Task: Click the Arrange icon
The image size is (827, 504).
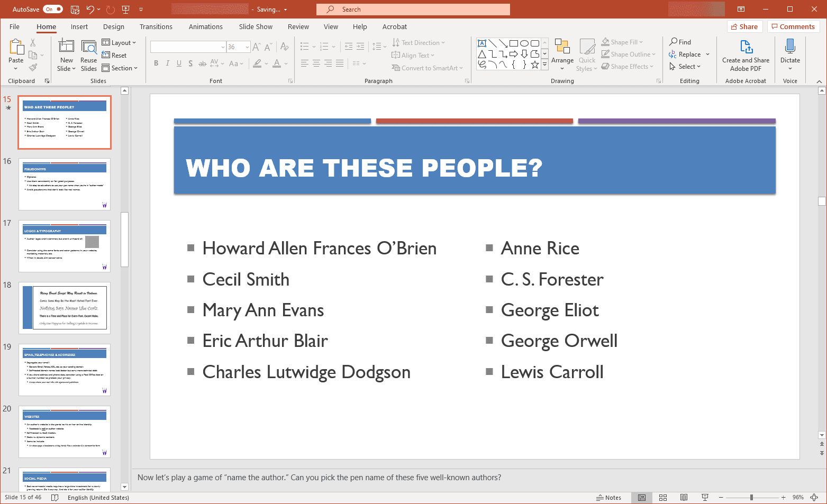Action: click(x=562, y=47)
